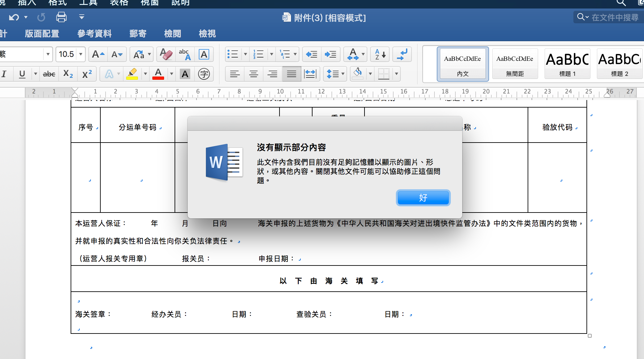
Task: Align text right
Action: point(273,74)
